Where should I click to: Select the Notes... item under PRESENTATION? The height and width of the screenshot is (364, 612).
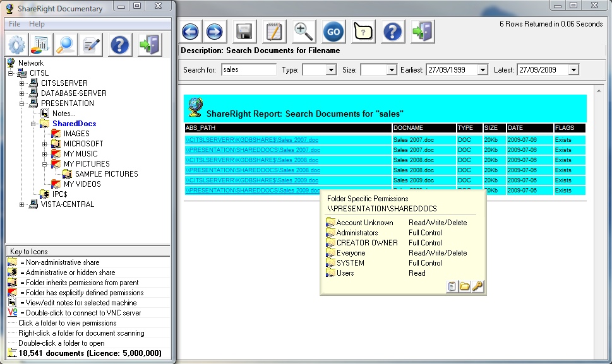(x=64, y=114)
